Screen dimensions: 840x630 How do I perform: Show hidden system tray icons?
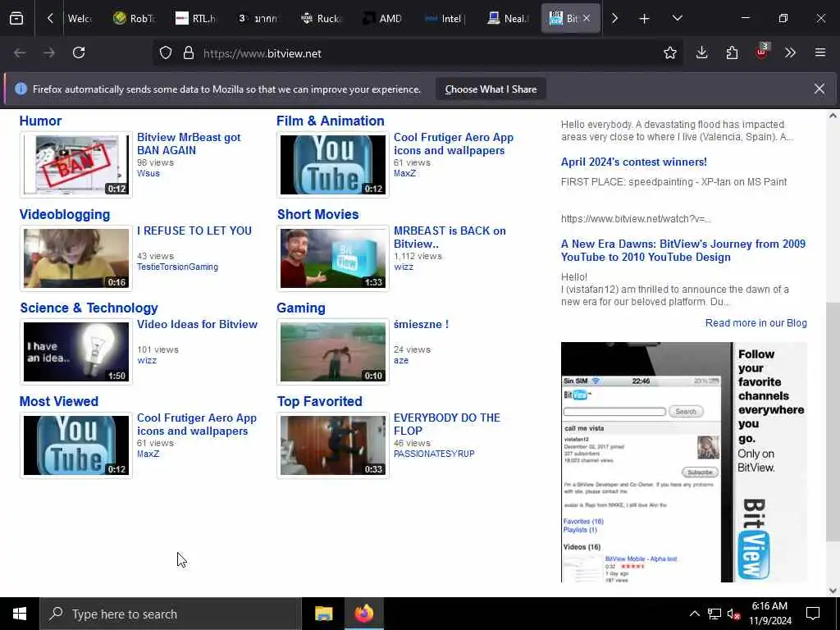[694, 614]
